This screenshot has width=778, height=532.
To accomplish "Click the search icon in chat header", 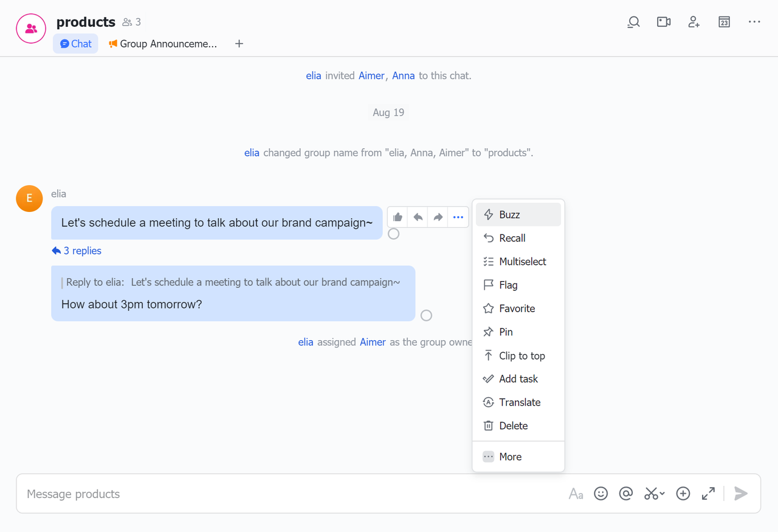I will point(633,22).
